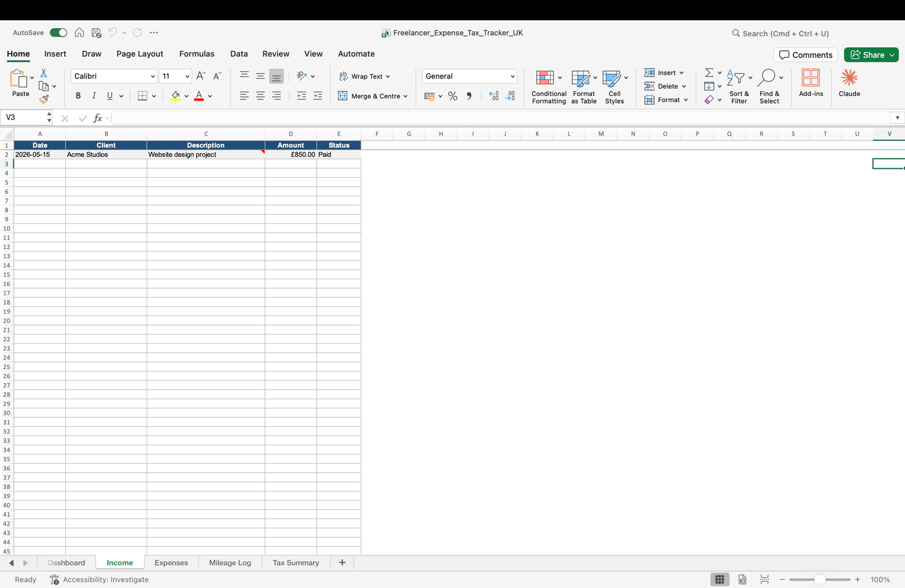
Task: Open the Insert cells dropdown
Action: click(664, 73)
